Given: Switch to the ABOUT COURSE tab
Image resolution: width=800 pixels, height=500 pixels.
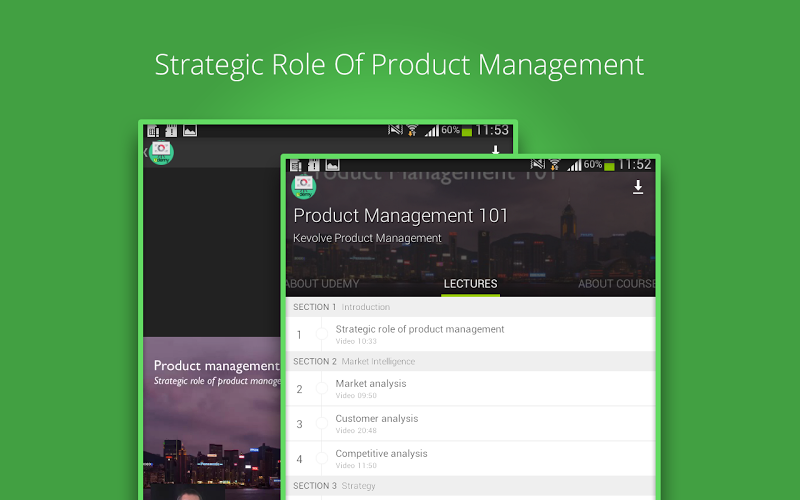Looking at the screenshot, I should 616,284.
